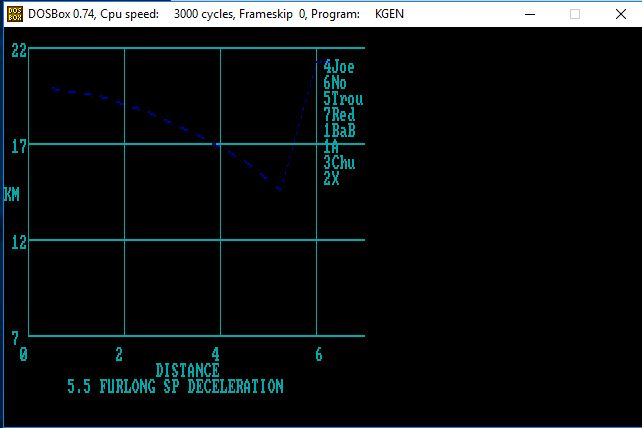Screen dimensions: 642x428
Task: Minimize the DOSBox window
Action: pos(530,14)
